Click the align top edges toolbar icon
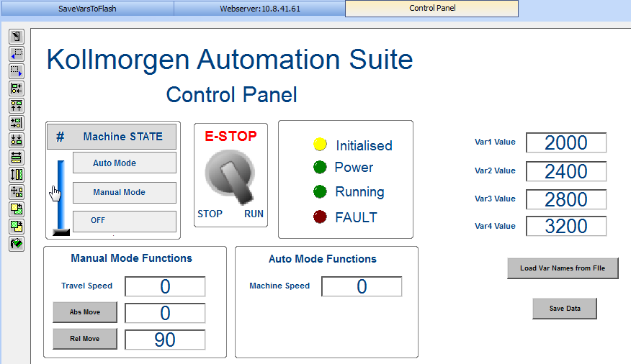The width and height of the screenshot is (631, 364). [17, 106]
